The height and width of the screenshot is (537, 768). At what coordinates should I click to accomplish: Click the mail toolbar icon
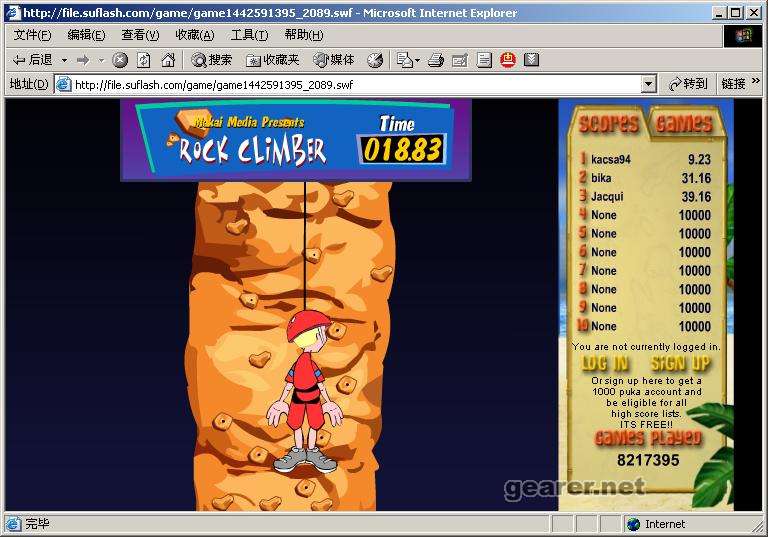click(x=405, y=60)
